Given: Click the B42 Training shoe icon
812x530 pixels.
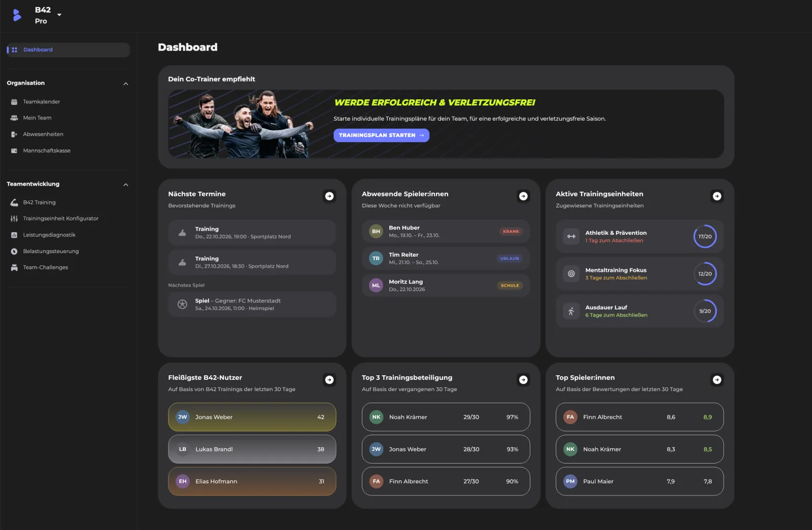Looking at the screenshot, I should coord(14,202).
